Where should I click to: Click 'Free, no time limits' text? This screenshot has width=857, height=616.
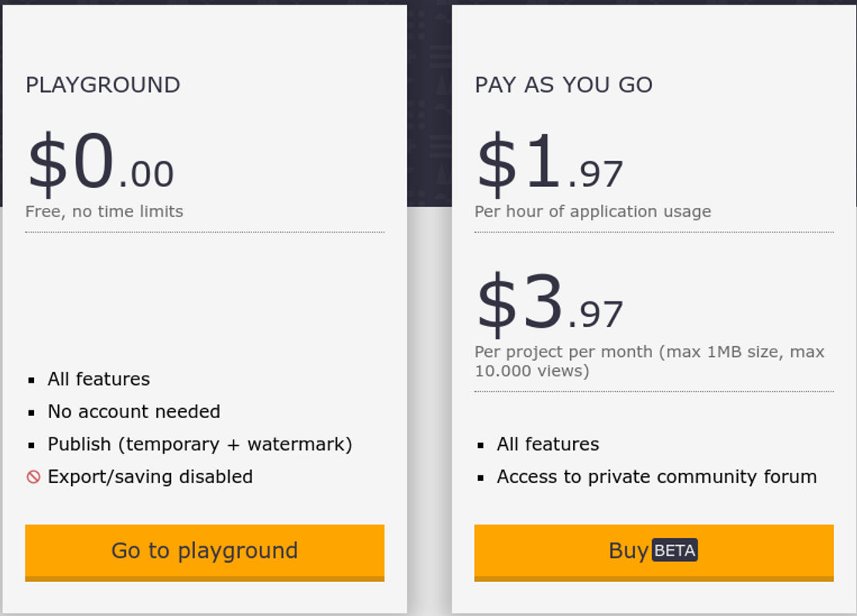[x=104, y=211]
